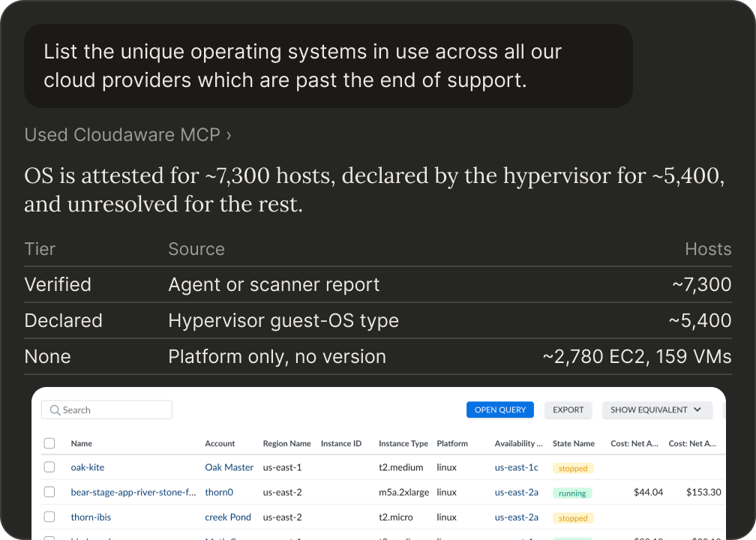Open the oak-kite instance link
This screenshot has height=540, width=756.
88,467
